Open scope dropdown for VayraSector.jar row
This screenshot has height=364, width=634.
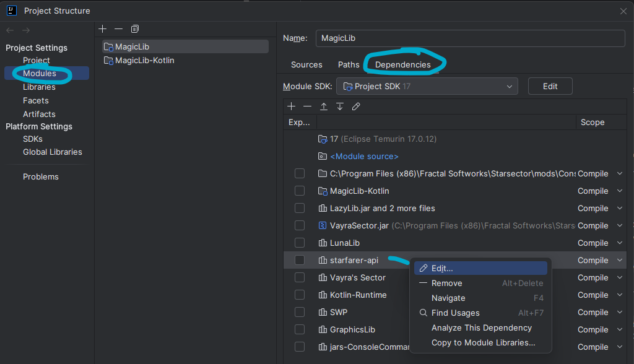click(x=619, y=226)
